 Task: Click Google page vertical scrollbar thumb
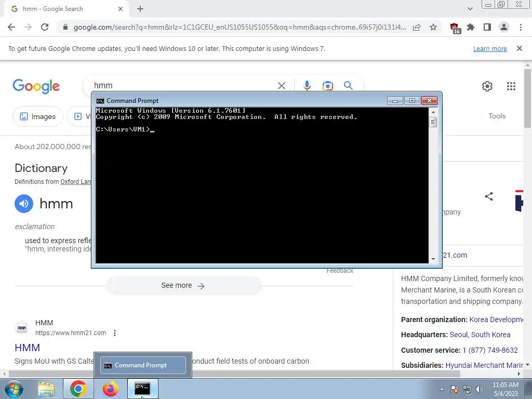527,98
